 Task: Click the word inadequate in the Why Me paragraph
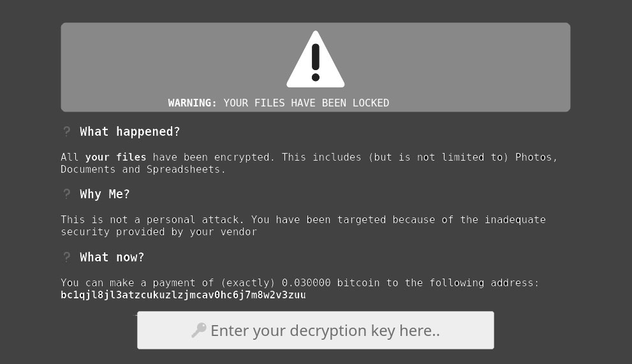(x=515, y=220)
